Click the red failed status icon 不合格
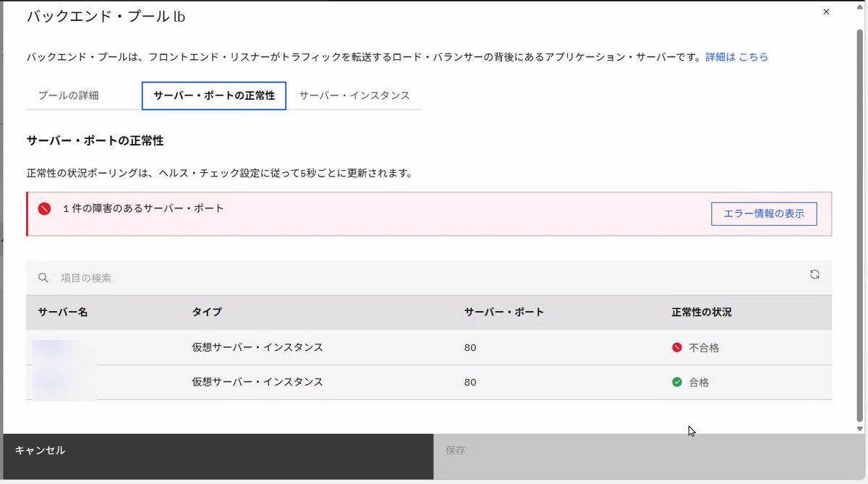 677,347
